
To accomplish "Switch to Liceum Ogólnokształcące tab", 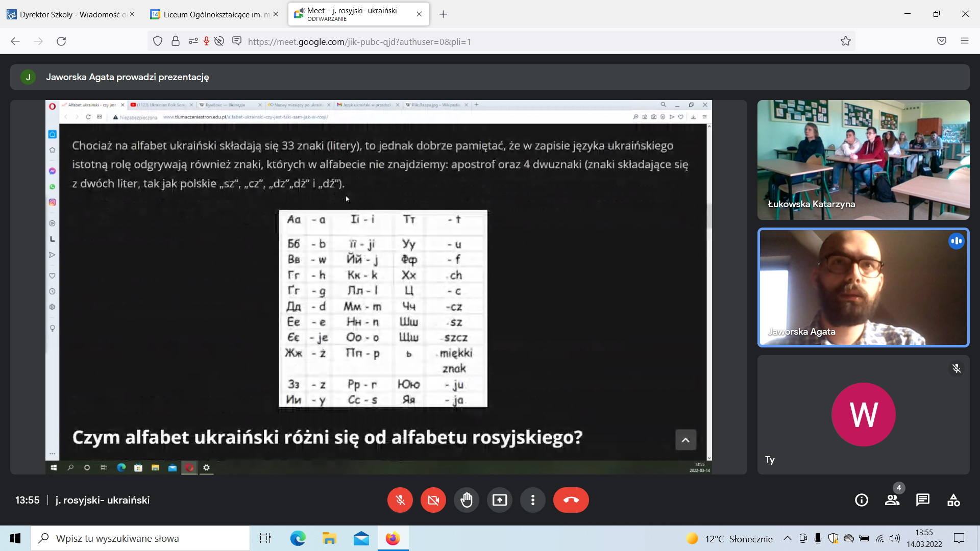I will tap(214, 14).
